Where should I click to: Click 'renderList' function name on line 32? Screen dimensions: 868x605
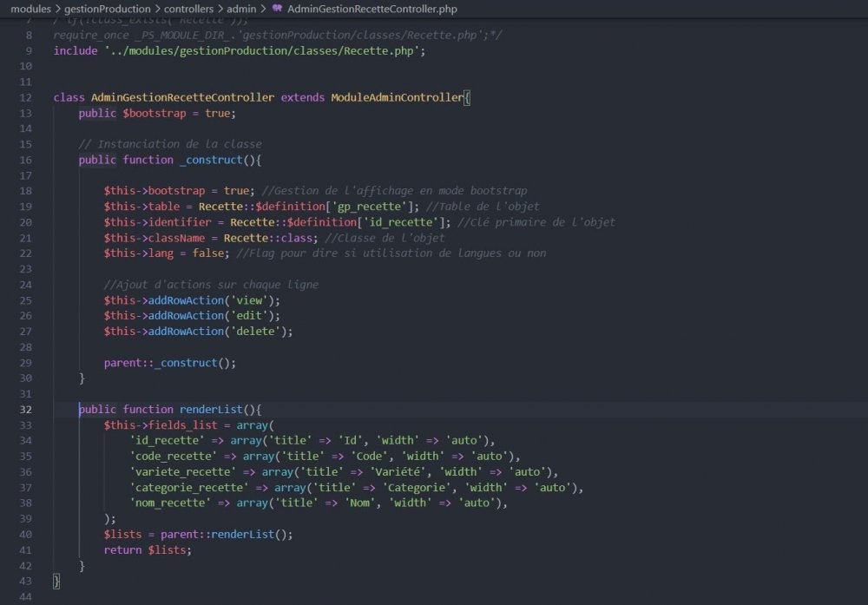(211, 410)
